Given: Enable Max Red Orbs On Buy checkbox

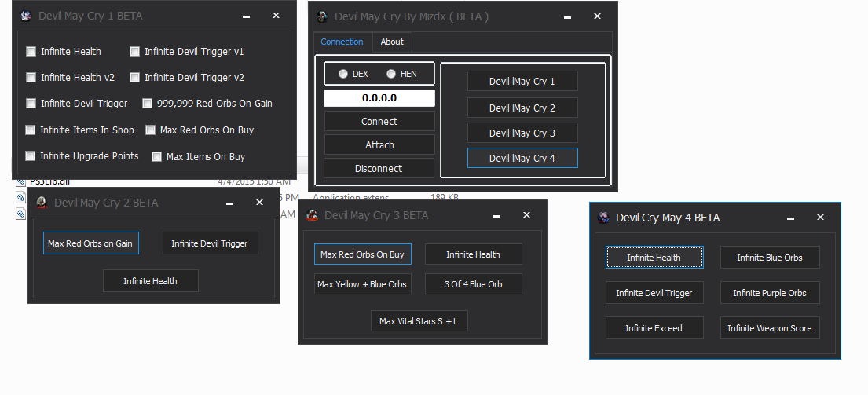Looking at the screenshot, I should point(151,130).
